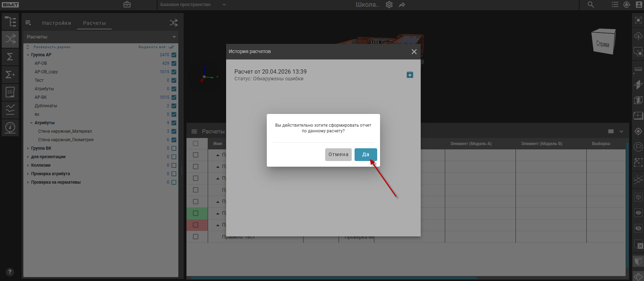Click the share arrow icon near project name

click(402, 5)
